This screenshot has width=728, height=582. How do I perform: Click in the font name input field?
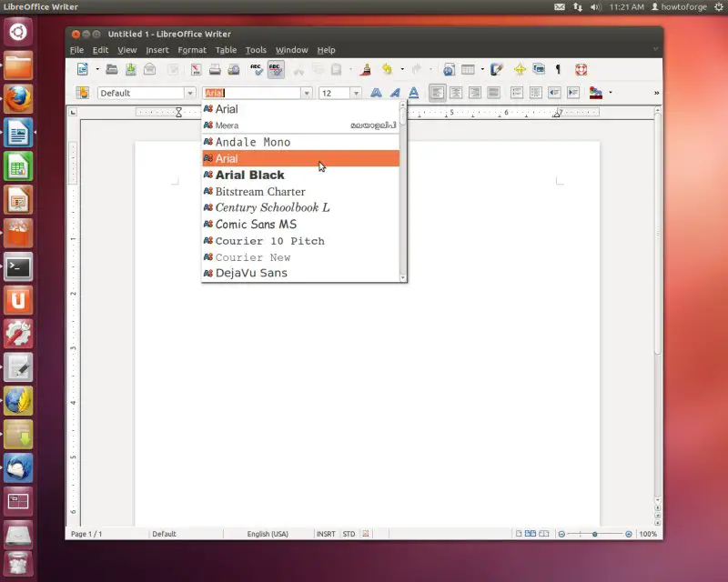tap(252, 94)
